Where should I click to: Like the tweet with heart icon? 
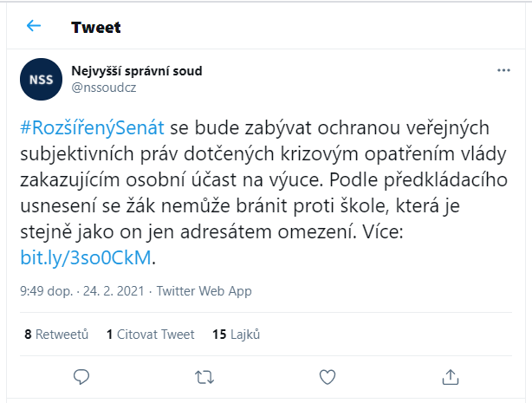pos(328,377)
